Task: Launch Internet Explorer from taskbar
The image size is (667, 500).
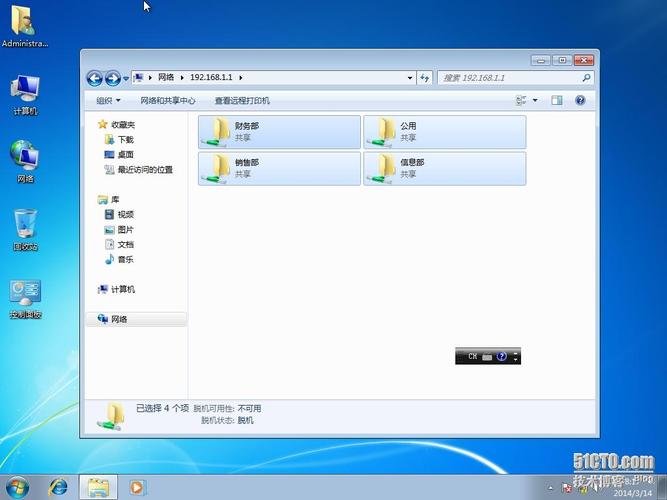Action: pyautogui.click(x=58, y=488)
